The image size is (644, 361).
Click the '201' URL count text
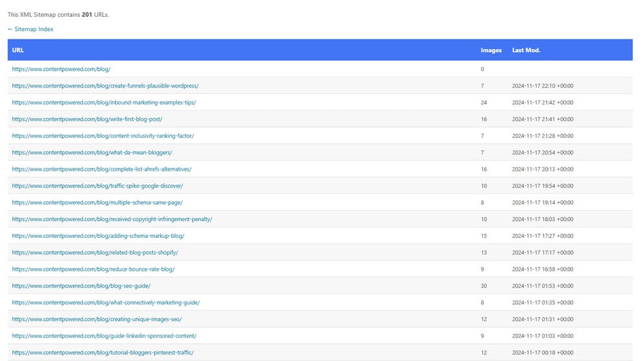(87, 14)
